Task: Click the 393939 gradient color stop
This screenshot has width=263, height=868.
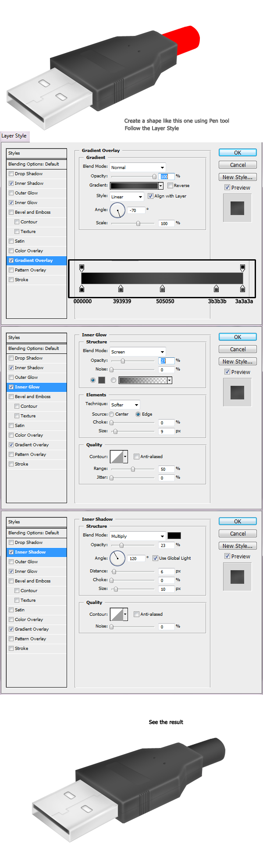Action: coord(121,289)
